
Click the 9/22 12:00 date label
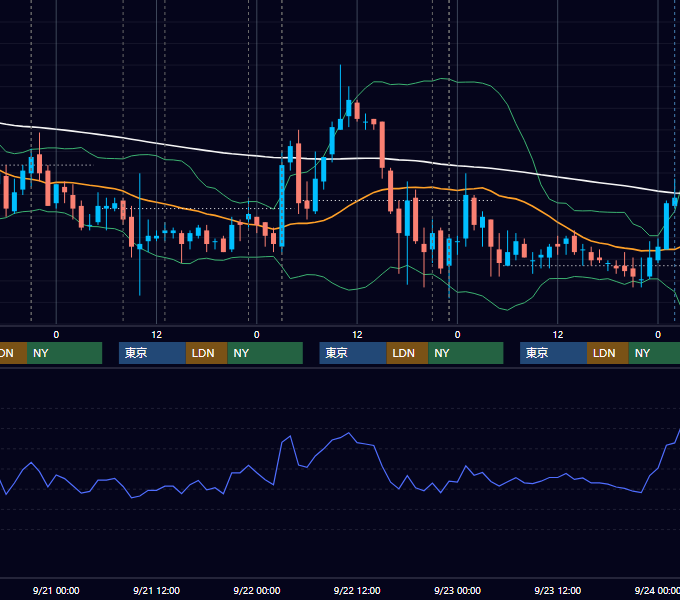357,590
